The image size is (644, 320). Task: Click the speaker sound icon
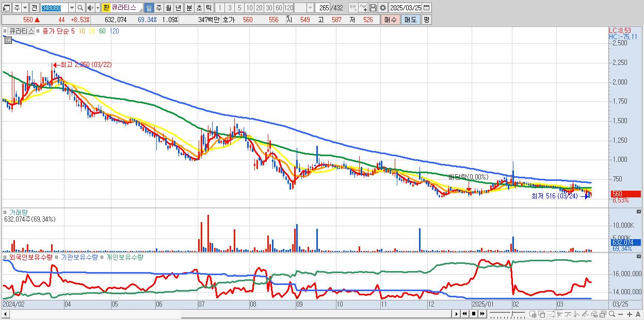90,8
